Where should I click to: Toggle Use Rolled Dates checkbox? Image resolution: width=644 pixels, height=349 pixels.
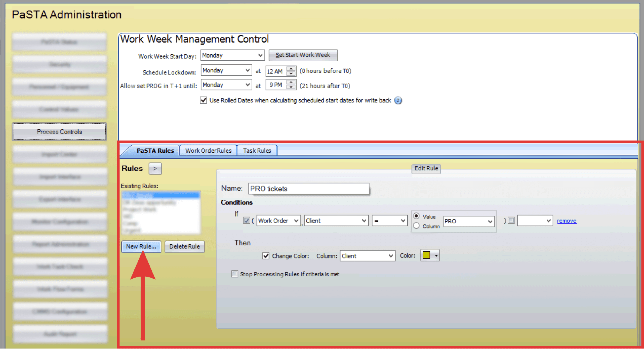(x=203, y=100)
